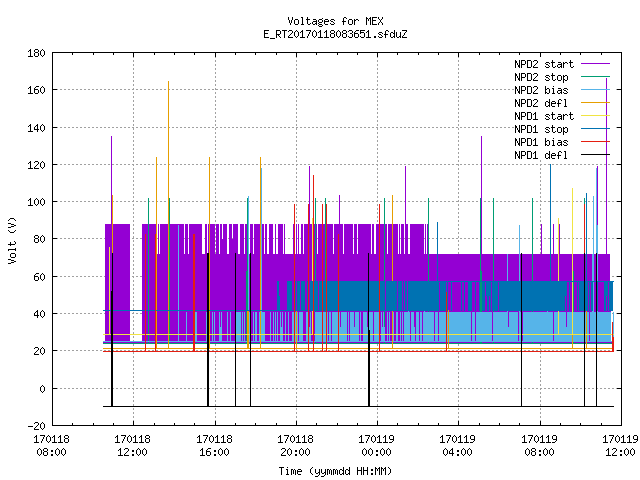Click the 60 y-axis tick label
640x480 pixels.
(39, 277)
